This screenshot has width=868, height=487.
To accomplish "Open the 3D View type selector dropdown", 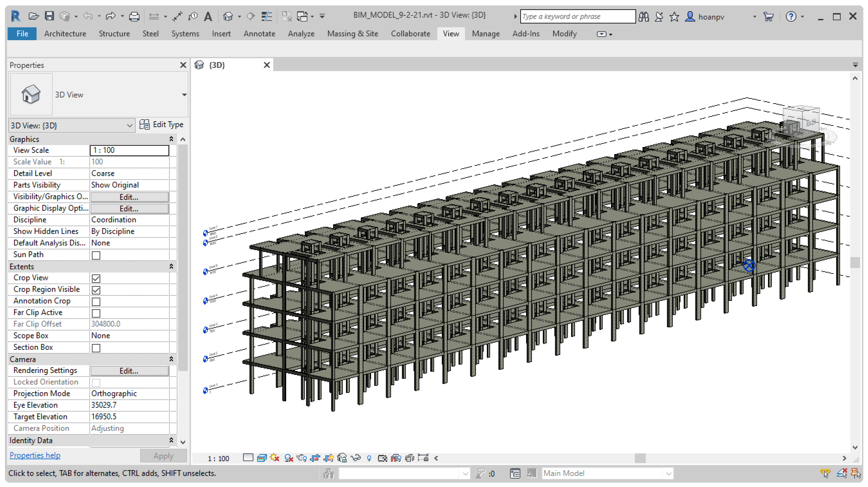I will tap(184, 95).
